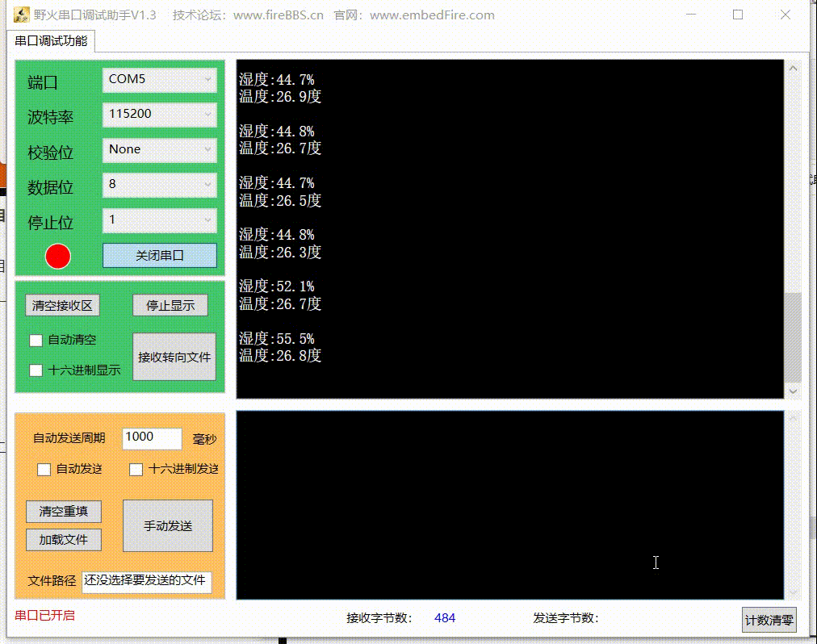The image size is (817, 644).
Task: Enable the 自动清空 checkbox
Action: coord(36,341)
